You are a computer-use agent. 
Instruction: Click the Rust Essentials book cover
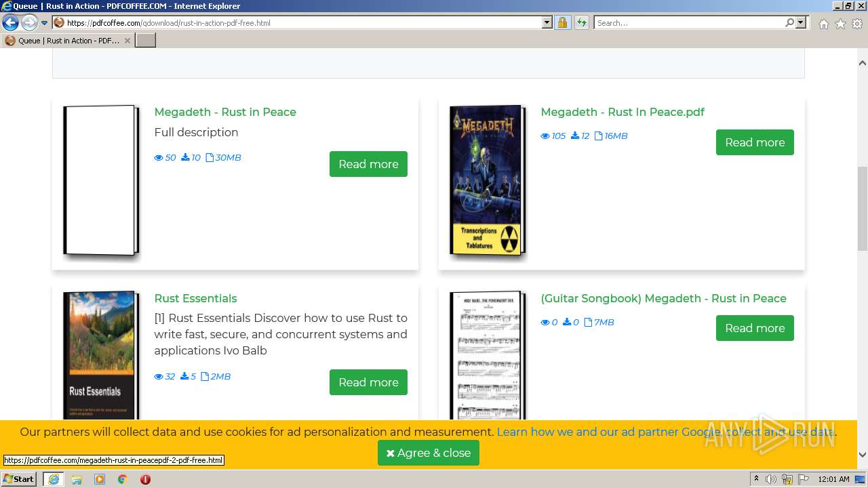100,356
